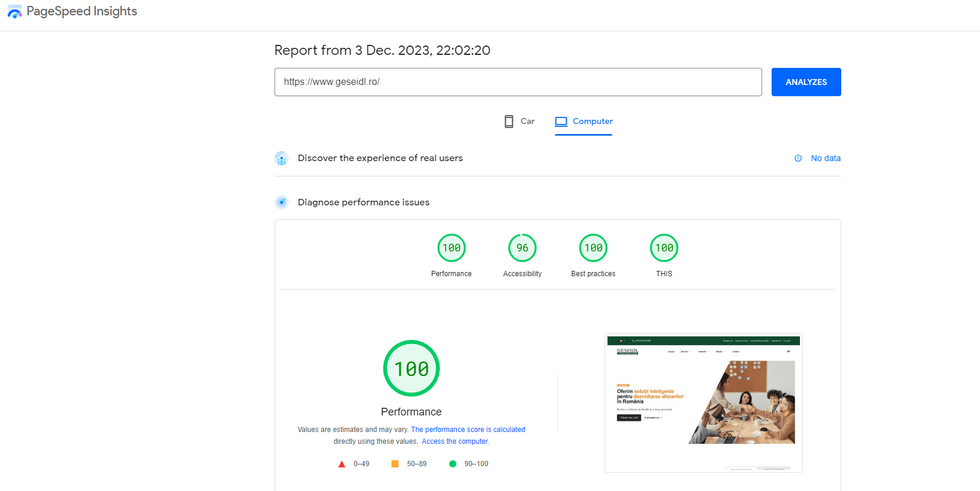Select the Computer device tab
The image size is (980, 491).
point(584,122)
